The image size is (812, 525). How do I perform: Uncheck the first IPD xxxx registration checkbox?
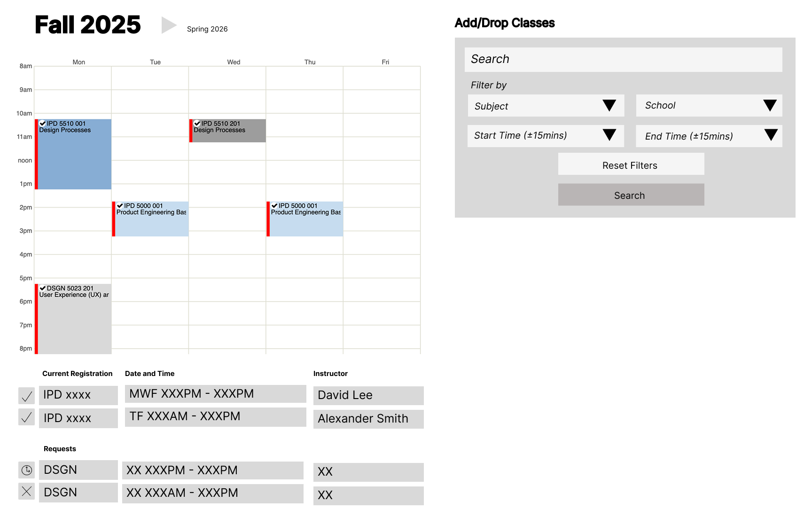[x=27, y=396]
